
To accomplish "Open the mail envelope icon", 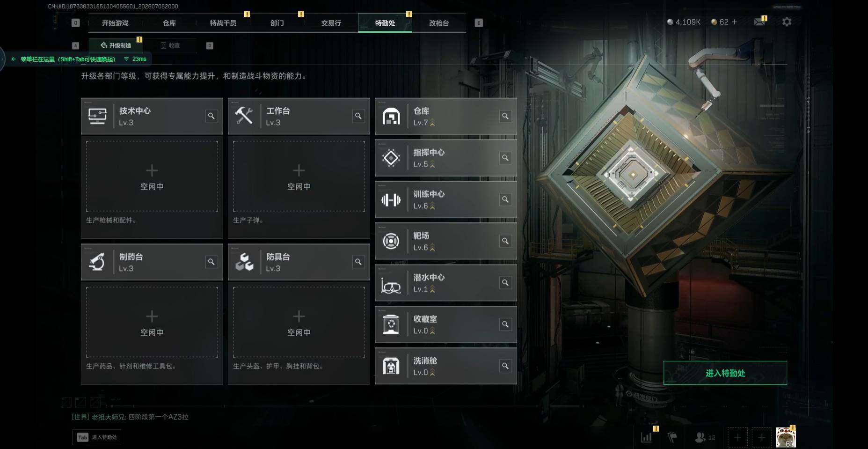I will (759, 22).
